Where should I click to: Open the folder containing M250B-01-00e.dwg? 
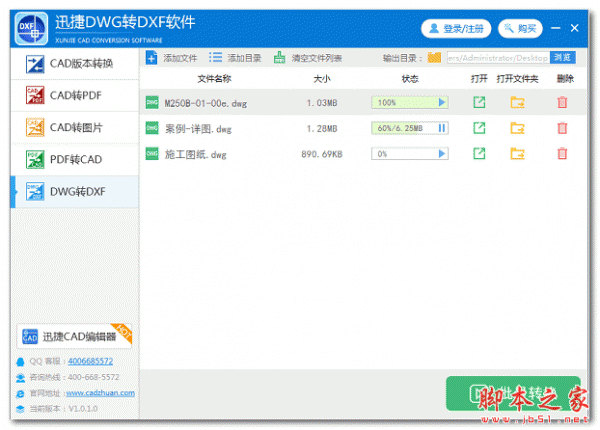pos(517,102)
